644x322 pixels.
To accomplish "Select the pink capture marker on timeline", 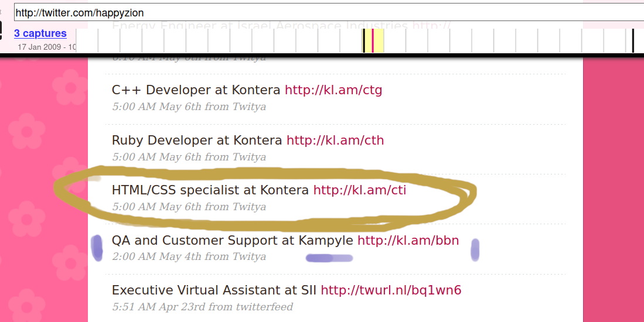I will coord(373,41).
